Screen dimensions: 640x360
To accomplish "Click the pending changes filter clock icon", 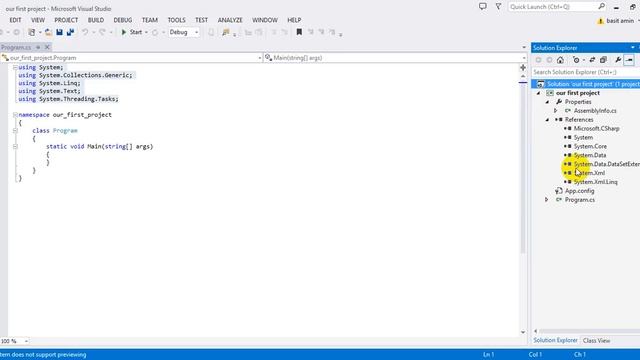I will tap(576, 60).
